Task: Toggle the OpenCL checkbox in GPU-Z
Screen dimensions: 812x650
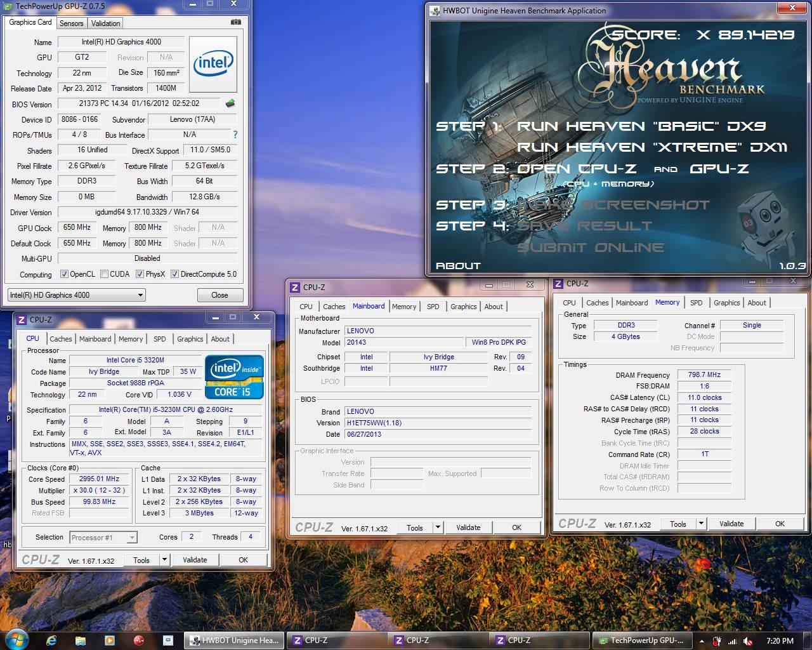Action: (64, 274)
